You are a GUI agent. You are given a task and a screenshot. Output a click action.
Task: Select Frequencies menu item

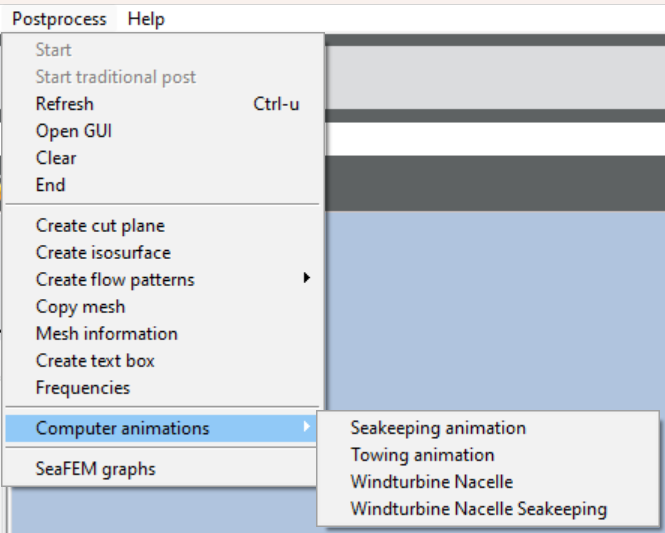click(x=162, y=388)
